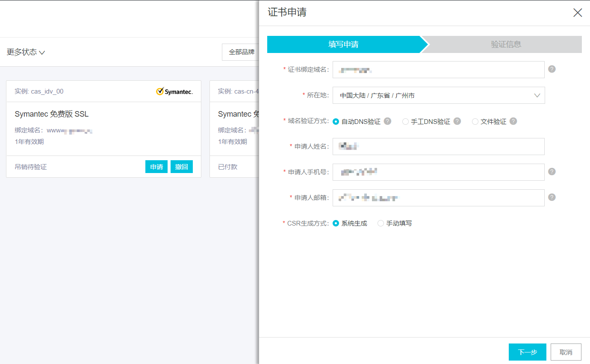Viewport: 590px width, 364px height.
Task: Close the 证书申请 dialog with X
Action: pyautogui.click(x=578, y=13)
